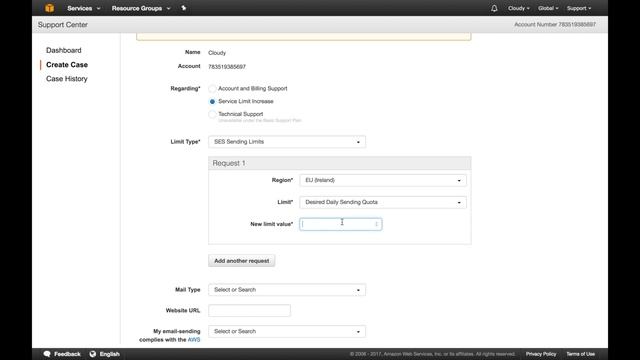This screenshot has width=640, height=360.
Task: Open the Cloudy account menu
Action: [x=518, y=8]
